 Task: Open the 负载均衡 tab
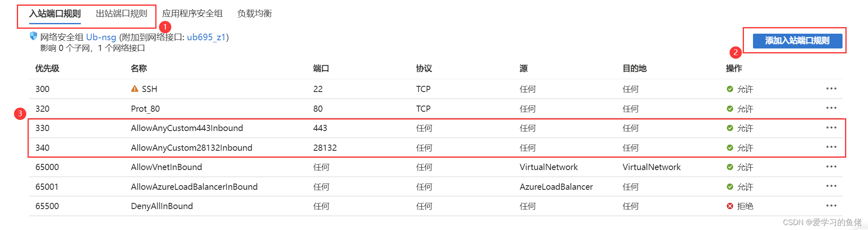[254, 14]
